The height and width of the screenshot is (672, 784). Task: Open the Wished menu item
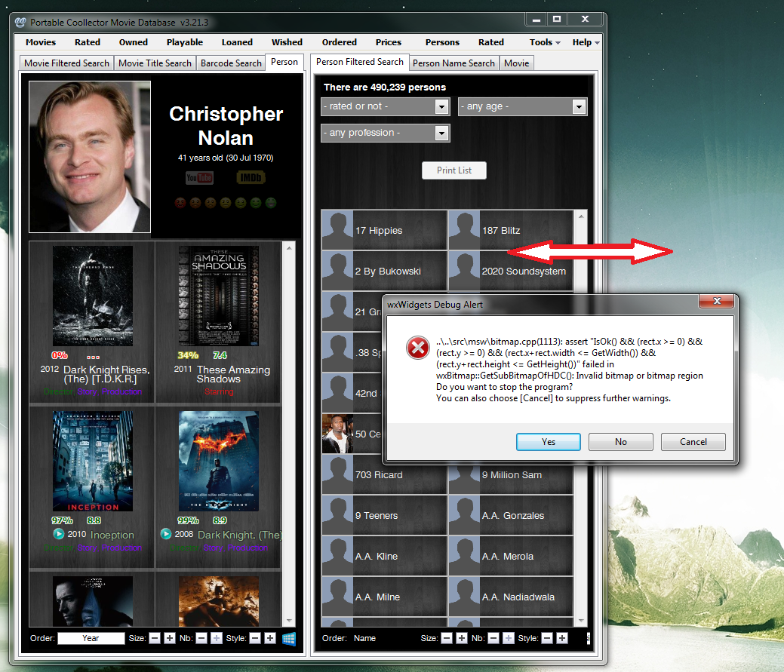(287, 42)
